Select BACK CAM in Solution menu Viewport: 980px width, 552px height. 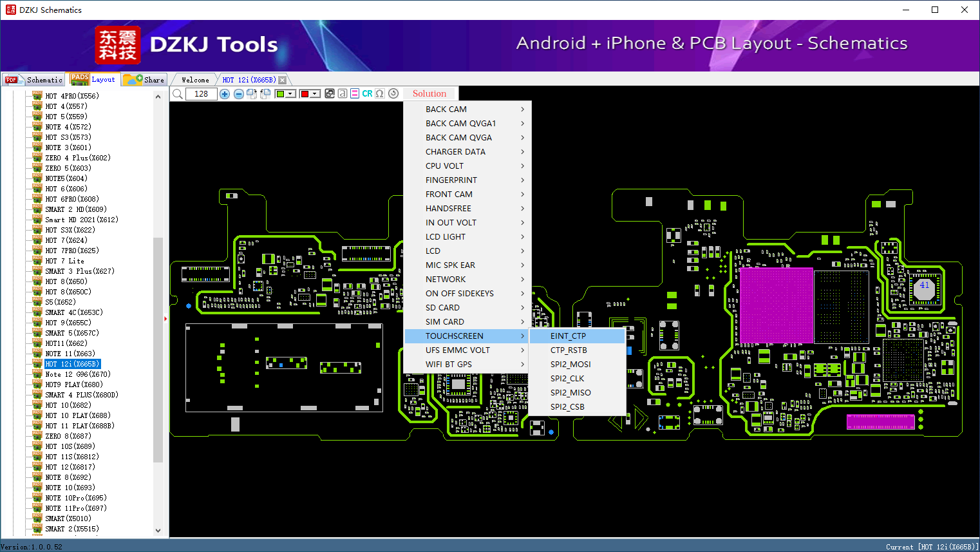[467, 109]
